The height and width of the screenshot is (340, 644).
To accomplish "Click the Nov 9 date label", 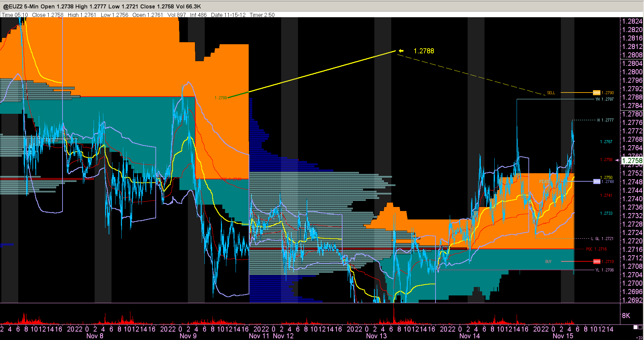I will coord(188,336).
